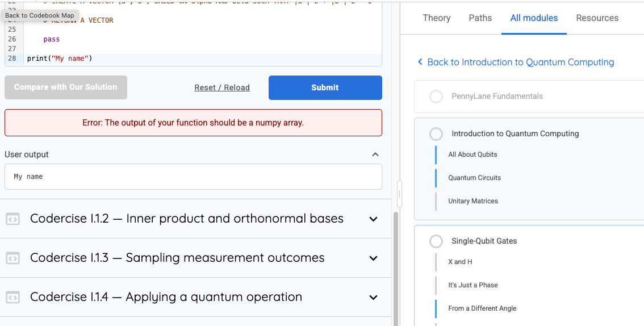Screen dimensions: 644x326
Task: Click code icon beside Codercise I.1.2
Action: [x=12, y=219]
